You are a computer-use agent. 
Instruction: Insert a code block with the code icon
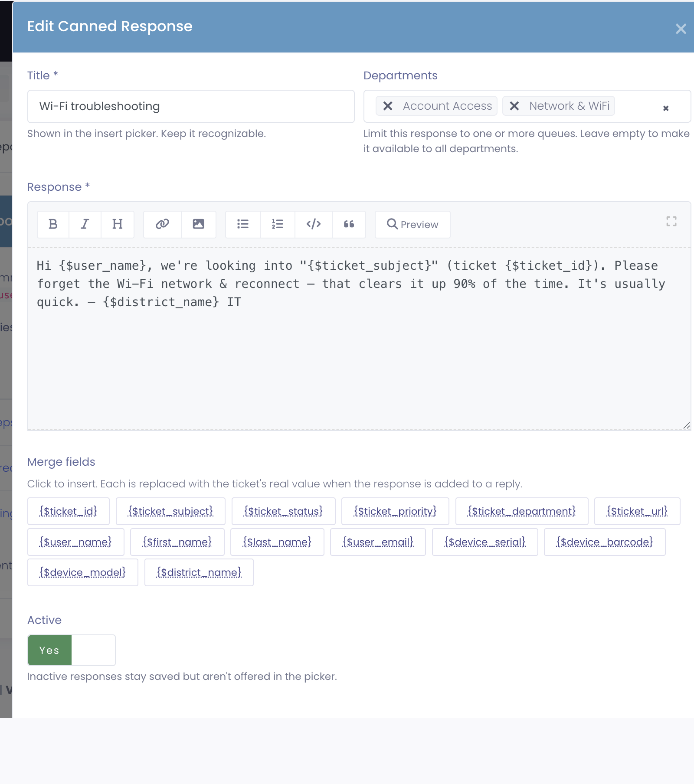314,224
